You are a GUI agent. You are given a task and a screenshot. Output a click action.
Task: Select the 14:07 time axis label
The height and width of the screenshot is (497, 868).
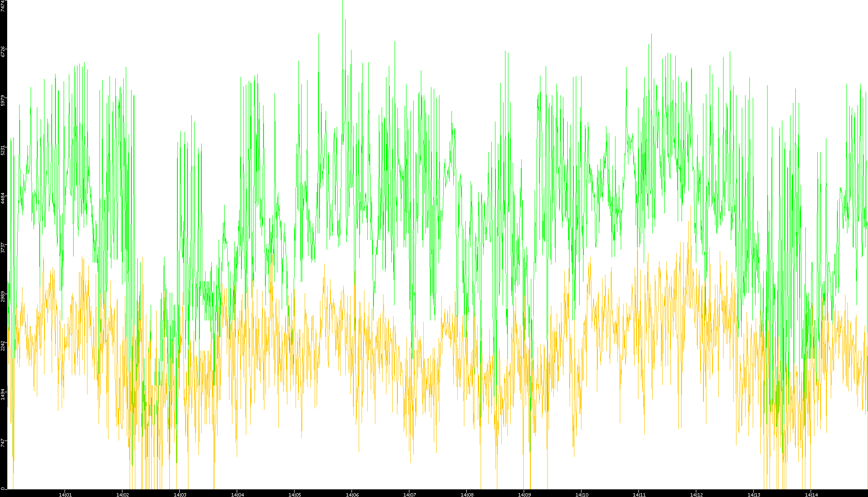pyautogui.click(x=409, y=495)
